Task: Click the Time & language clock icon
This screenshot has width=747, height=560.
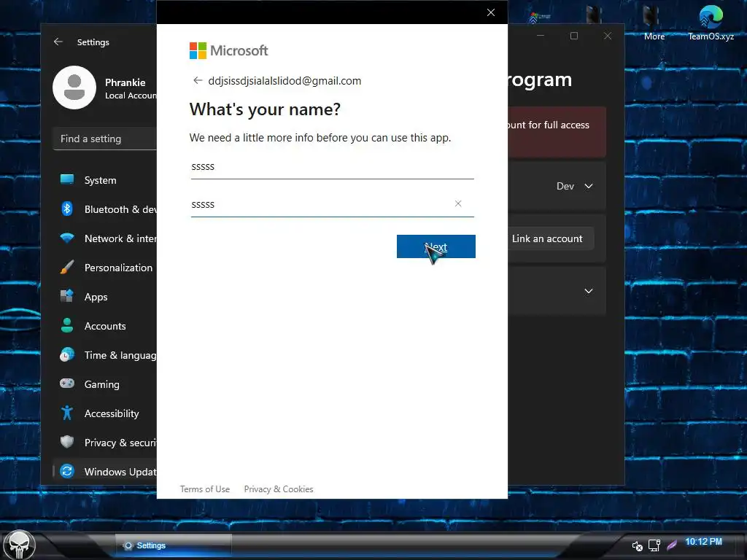Action: 67,354
